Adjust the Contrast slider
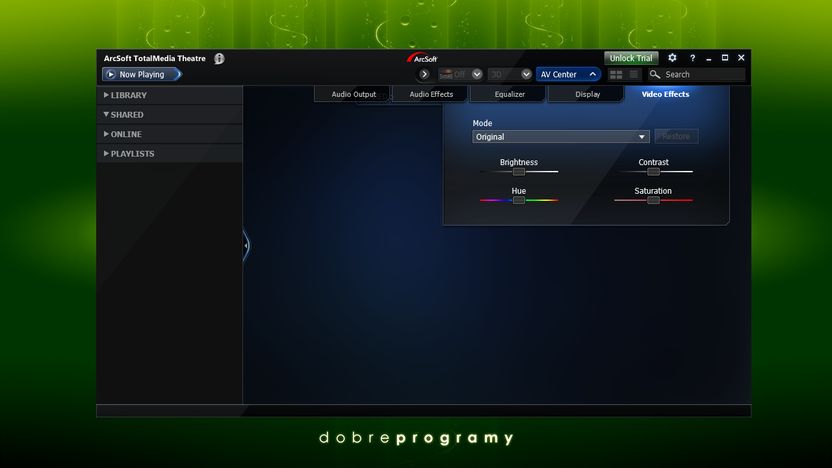Screen dimensions: 832x468 click(x=653, y=171)
